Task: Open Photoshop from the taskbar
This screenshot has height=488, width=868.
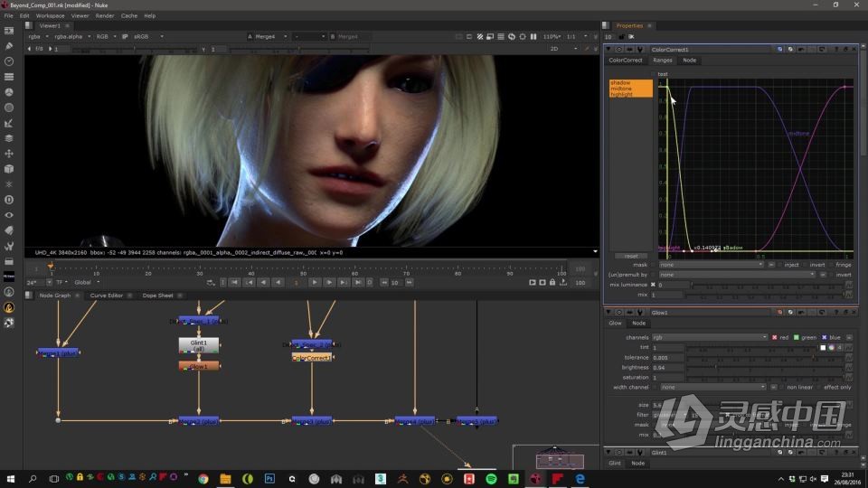Action: pyautogui.click(x=269, y=479)
